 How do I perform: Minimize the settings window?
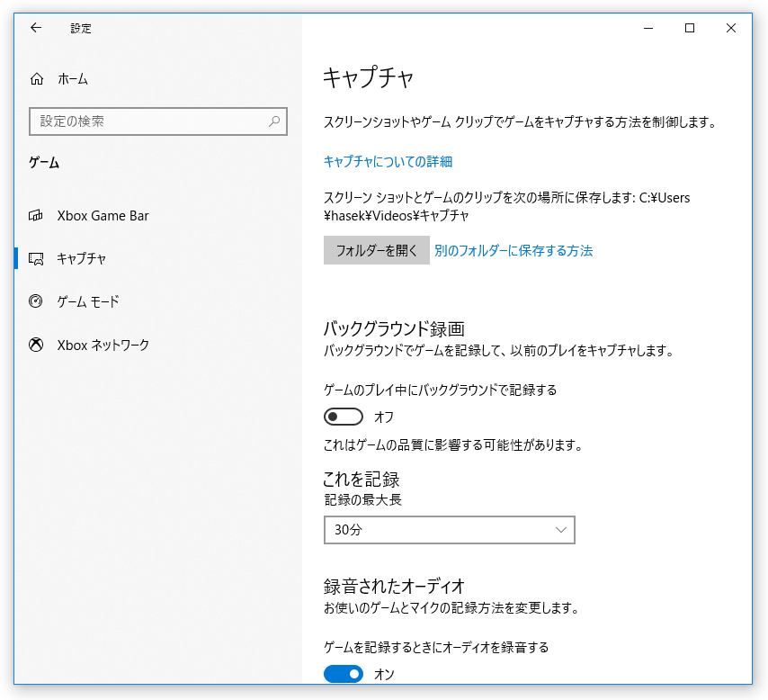[648, 28]
